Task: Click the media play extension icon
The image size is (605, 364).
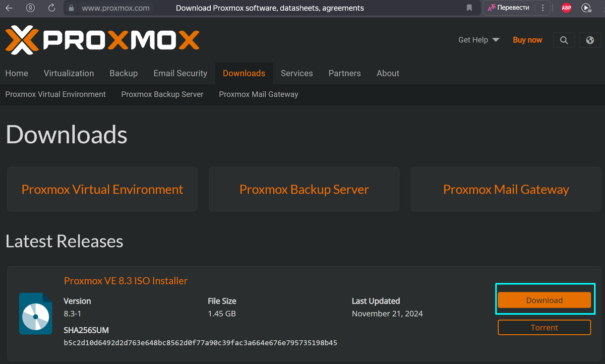Action: (586, 8)
